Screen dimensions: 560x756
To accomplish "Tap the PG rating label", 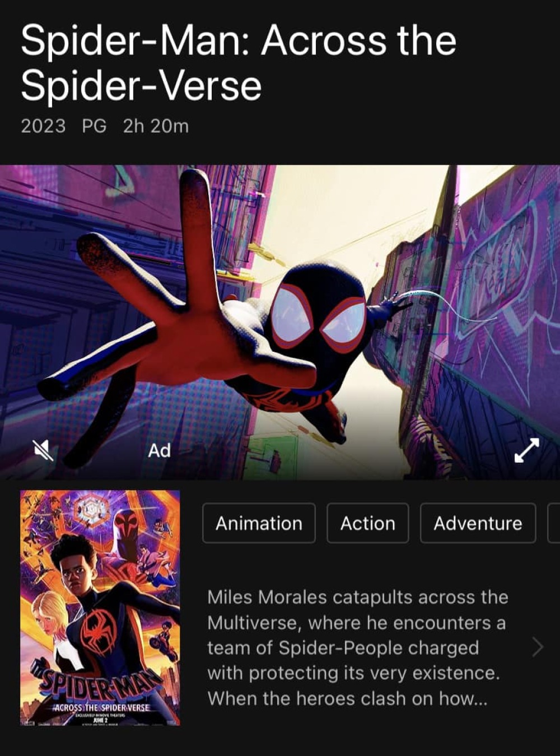I will pos(94,125).
